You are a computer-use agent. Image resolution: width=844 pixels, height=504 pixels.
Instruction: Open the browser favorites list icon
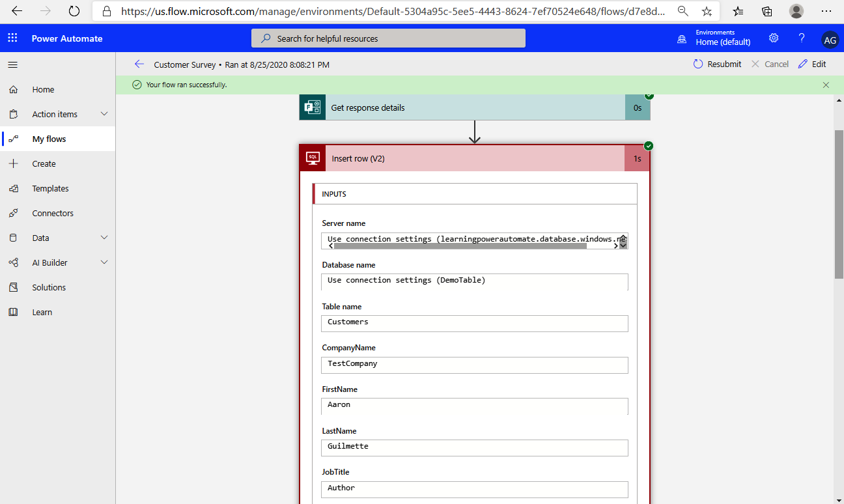pos(738,11)
